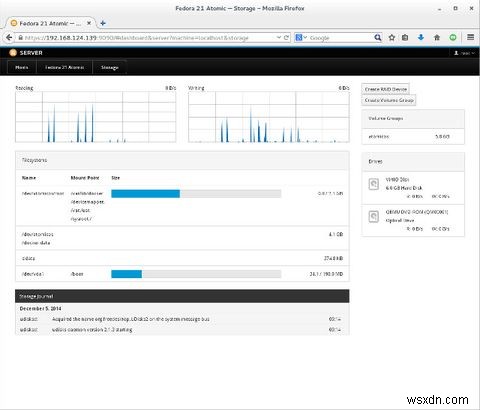Open the root user dropdown menu
Viewport: 480px width, 410px height.
[x=464, y=53]
